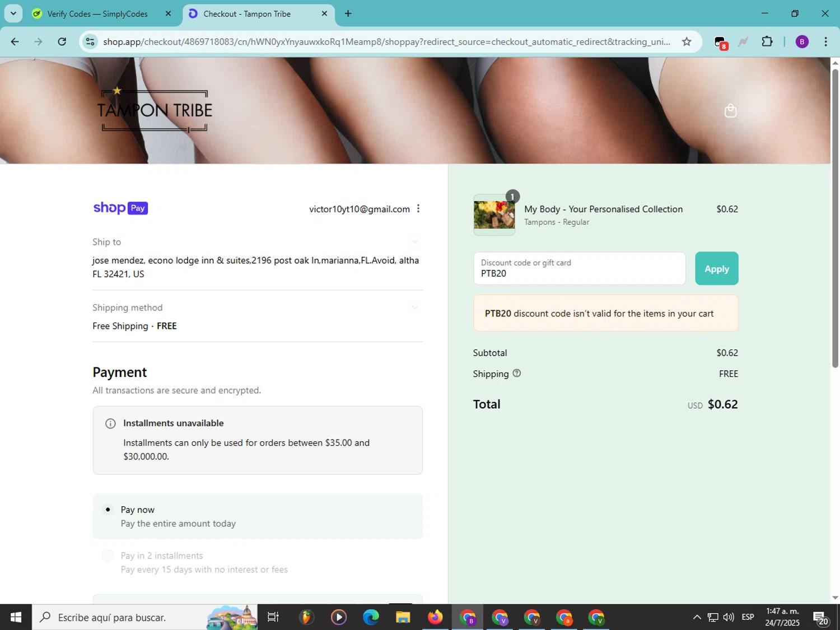This screenshot has width=840, height=630.
Task: Click the Tampon Tribe logo
Action: pyautogui.click(x=155, y=110)
